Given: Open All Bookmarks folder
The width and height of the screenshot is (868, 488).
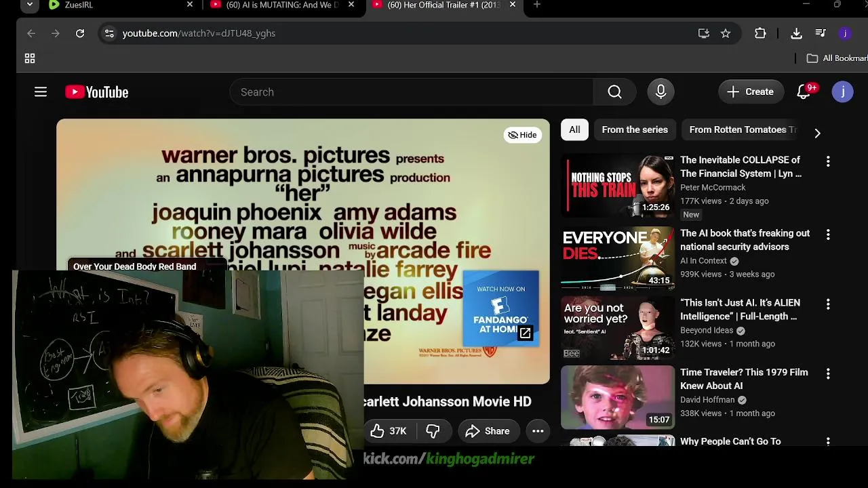Looking at the screenshot, I should coord(837,59).
